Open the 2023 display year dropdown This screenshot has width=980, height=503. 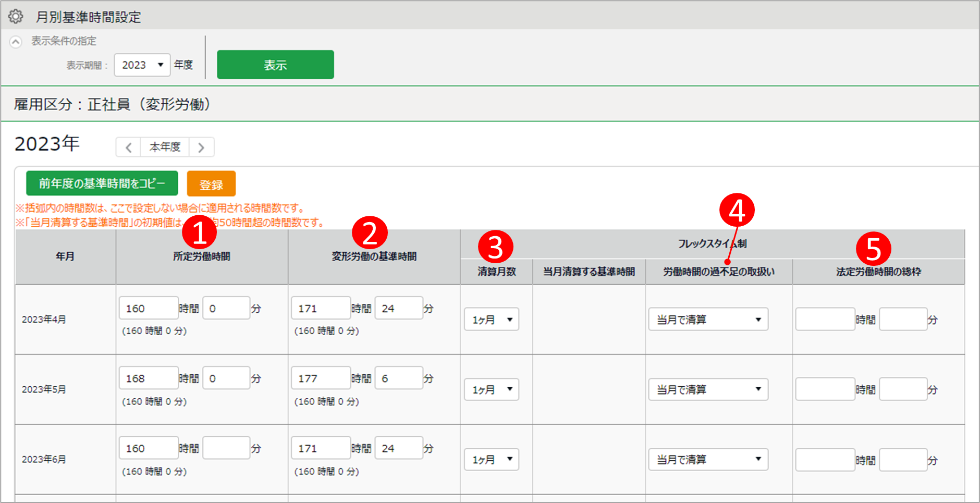(142, 65)
